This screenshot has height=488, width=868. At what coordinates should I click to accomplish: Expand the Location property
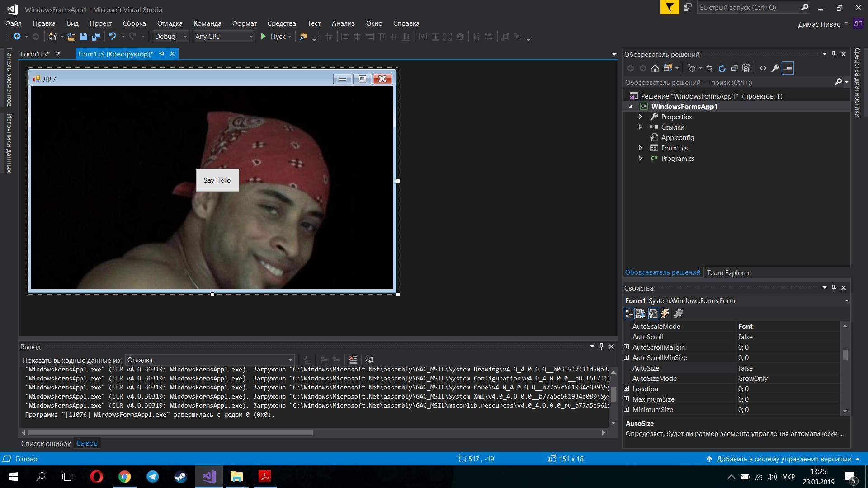coord(627,389)
